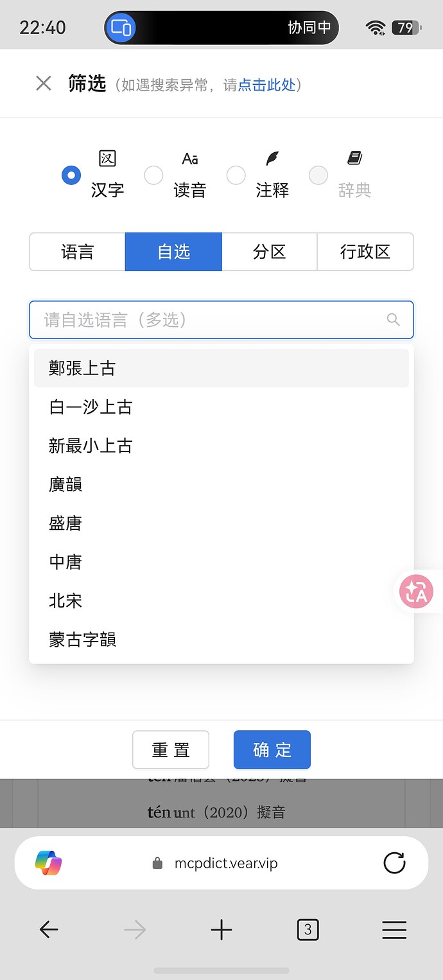Select the 汉字 search mode radio
This screenshot has width=443, height=980.
pos(71,175)
